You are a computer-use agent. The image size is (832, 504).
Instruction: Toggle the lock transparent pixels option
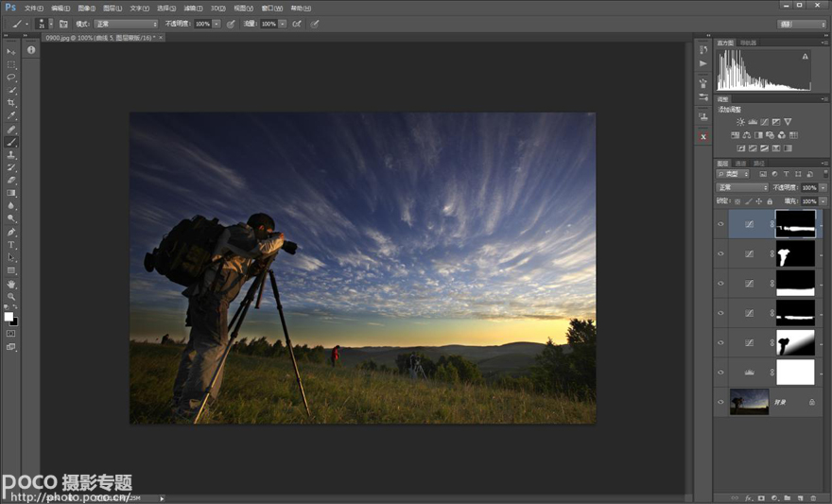point(737,201)
